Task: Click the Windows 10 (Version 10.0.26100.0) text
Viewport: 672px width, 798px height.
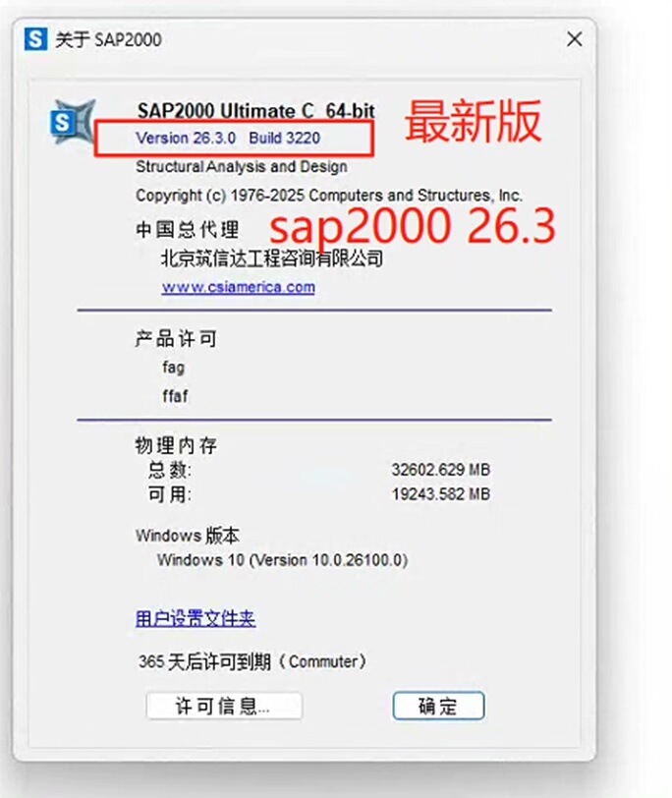Action: tap(282, 560)
